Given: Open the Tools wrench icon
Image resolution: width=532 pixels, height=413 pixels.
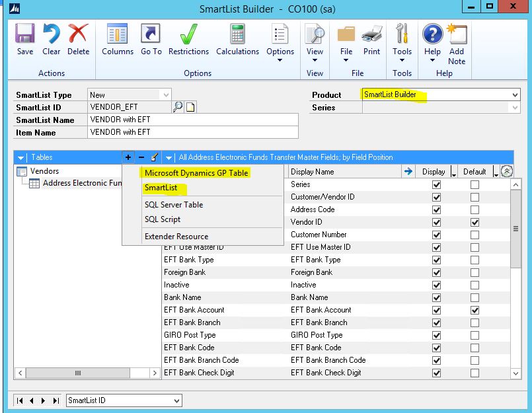Looking at the screenshot, I should point(402,34).
